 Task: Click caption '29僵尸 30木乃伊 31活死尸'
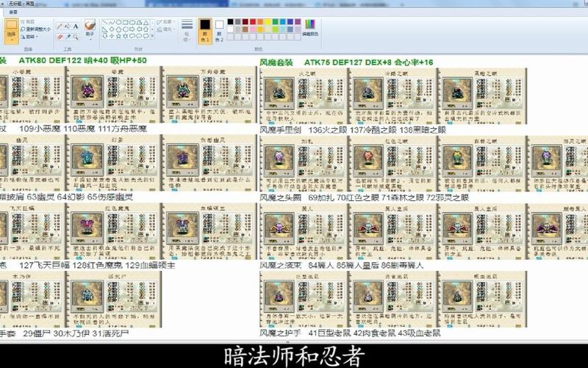[x=76, y=333]
